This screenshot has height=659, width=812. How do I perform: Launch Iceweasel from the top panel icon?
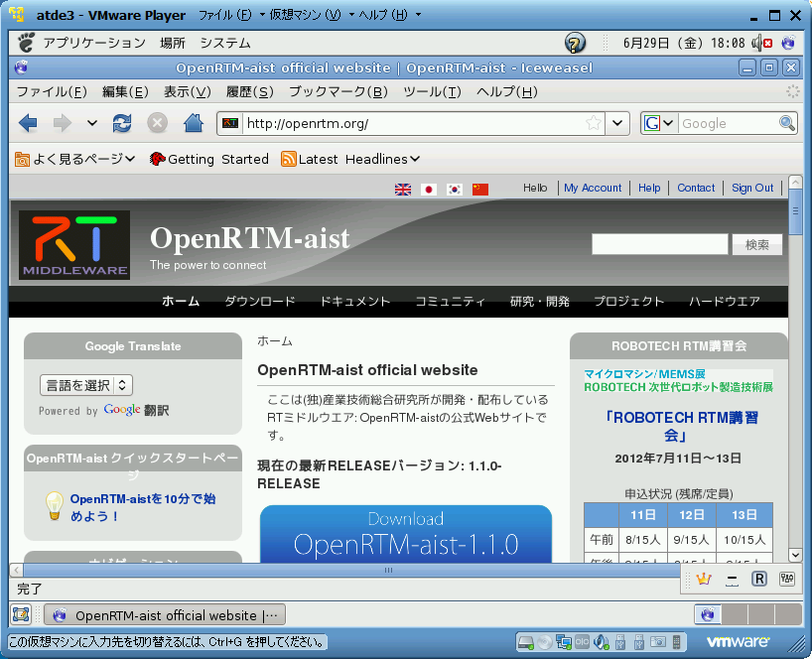[x=788, y=43]
